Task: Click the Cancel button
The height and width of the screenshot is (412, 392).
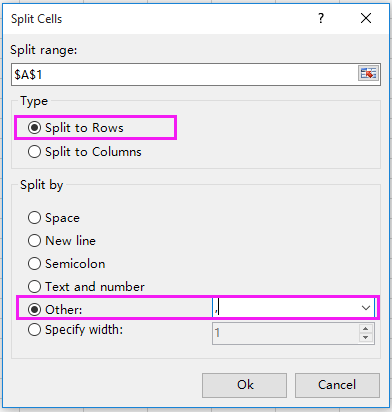Action: coord(337,385)
